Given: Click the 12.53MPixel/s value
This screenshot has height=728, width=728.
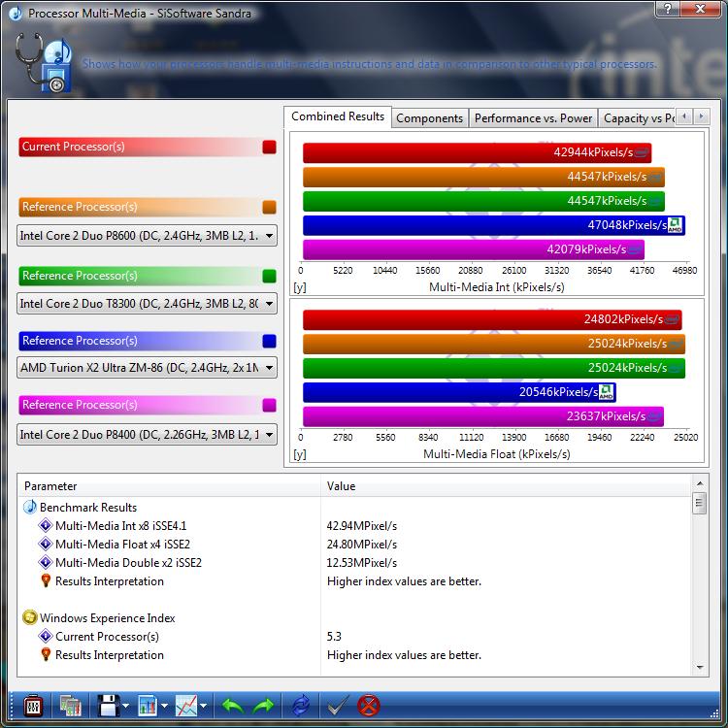Looking at the screenshot, I should click(x=362, y=563).
